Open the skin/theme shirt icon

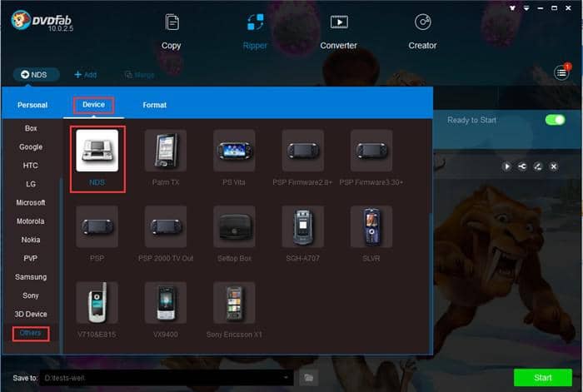[x=512, y=7]
